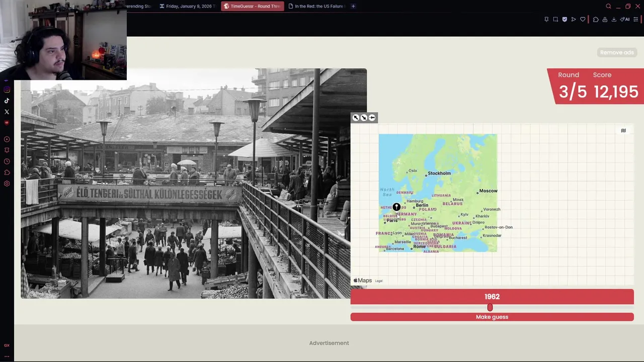Click the 1962 year display bar

(492, 297)
